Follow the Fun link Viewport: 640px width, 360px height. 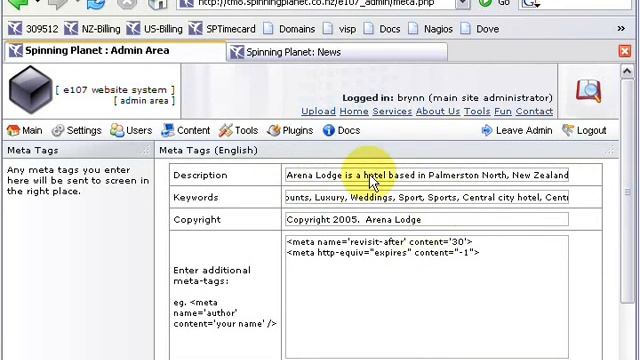pyautogui.click(x=503, y=111)
